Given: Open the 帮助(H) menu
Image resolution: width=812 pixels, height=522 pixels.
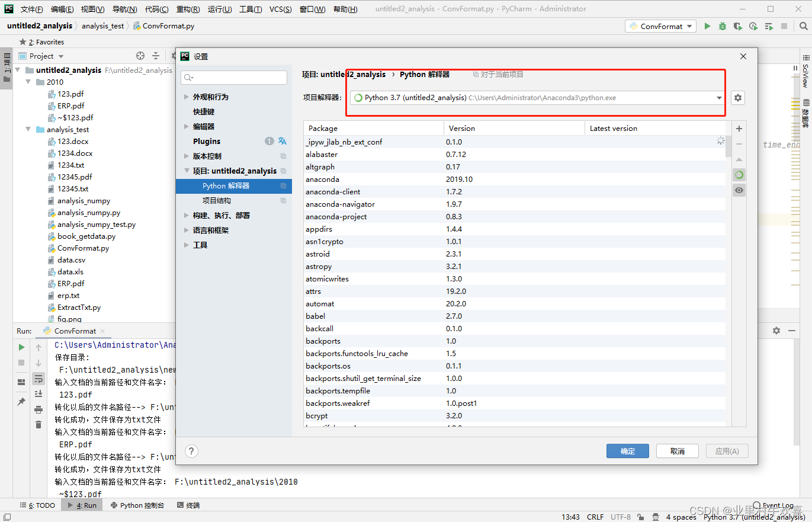Looking at the screenshot, I should 345,9.
